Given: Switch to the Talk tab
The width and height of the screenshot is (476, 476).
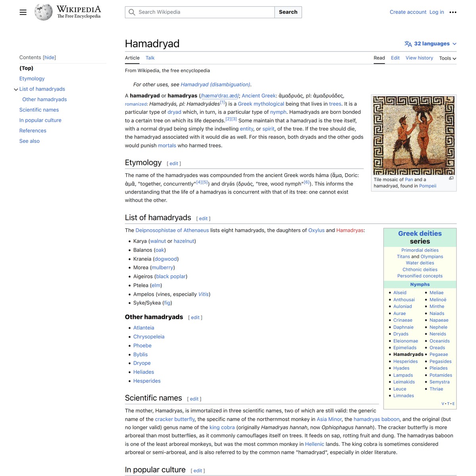Looking at the screenshot, I should coord(150,58).
